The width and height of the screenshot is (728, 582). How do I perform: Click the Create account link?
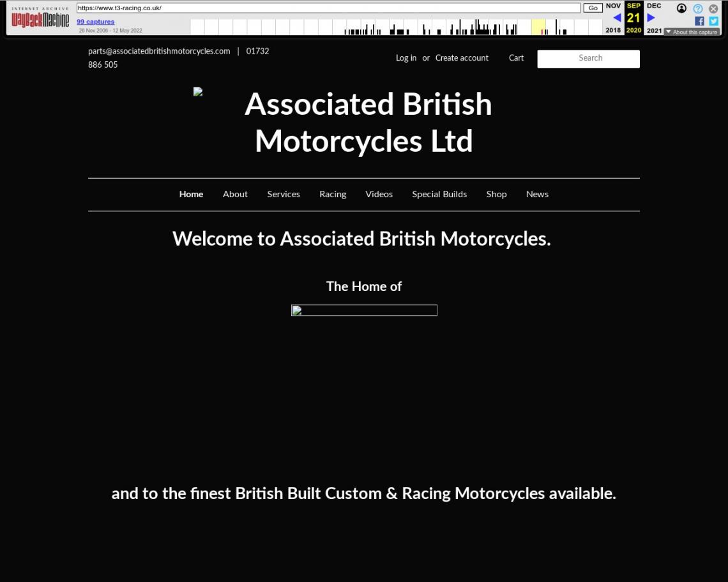(462, 58)
